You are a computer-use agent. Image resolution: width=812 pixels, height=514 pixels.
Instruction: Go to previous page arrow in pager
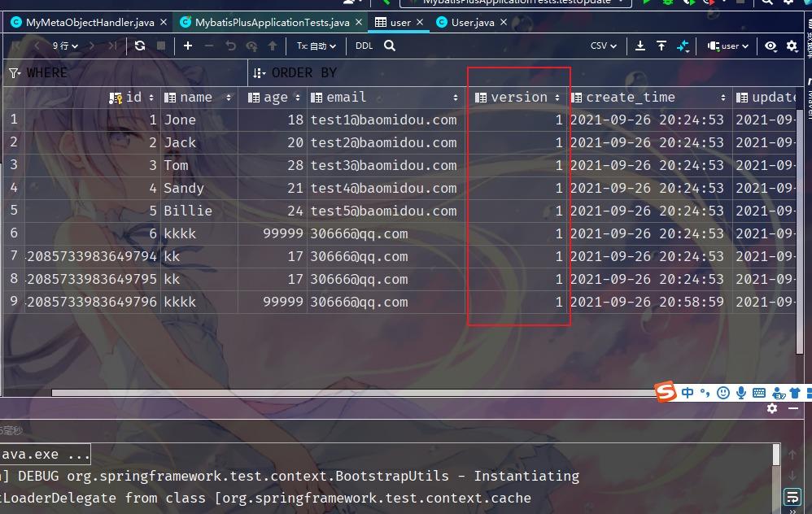click(x=37, y=46)
